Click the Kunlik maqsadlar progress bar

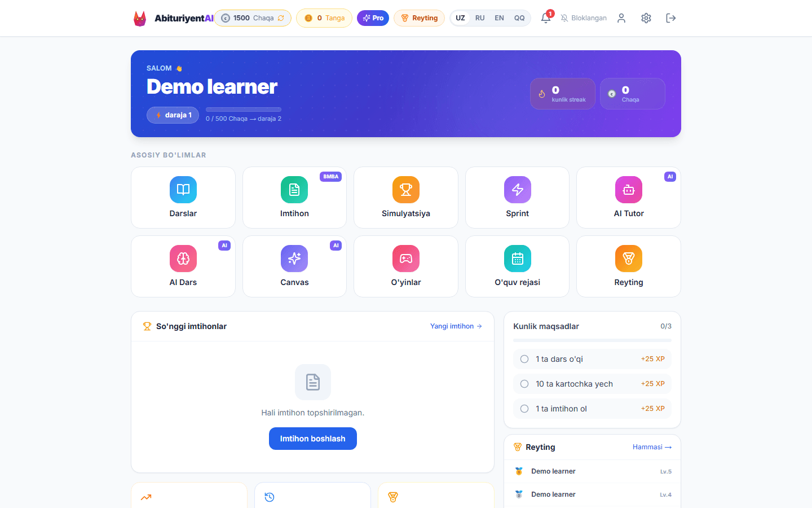pos(592,340)
